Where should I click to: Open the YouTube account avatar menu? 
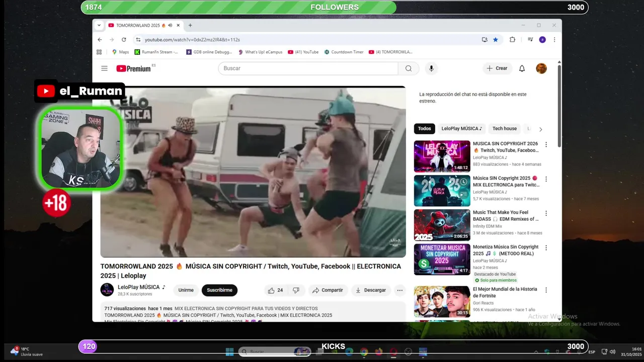point(541,68)
